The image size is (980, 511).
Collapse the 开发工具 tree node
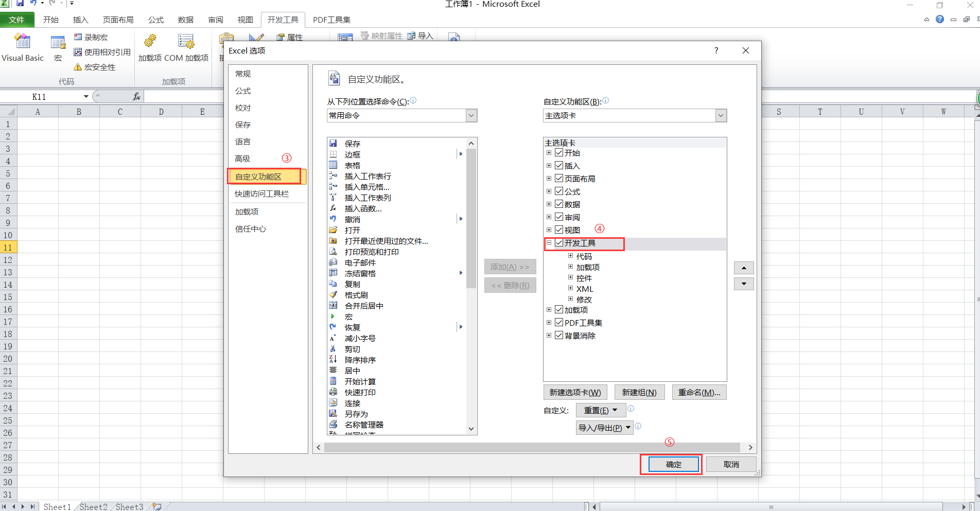(549, 243)
